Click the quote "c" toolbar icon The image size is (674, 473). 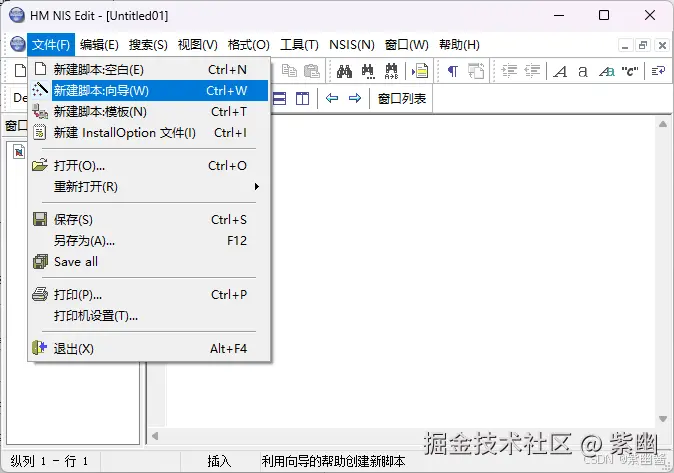click(630, 71)
